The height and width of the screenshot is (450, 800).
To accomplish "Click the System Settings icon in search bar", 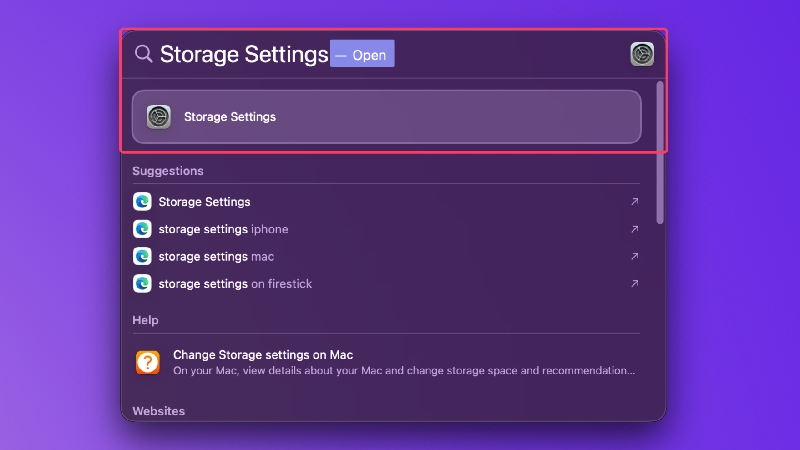I will coord(642,54).
